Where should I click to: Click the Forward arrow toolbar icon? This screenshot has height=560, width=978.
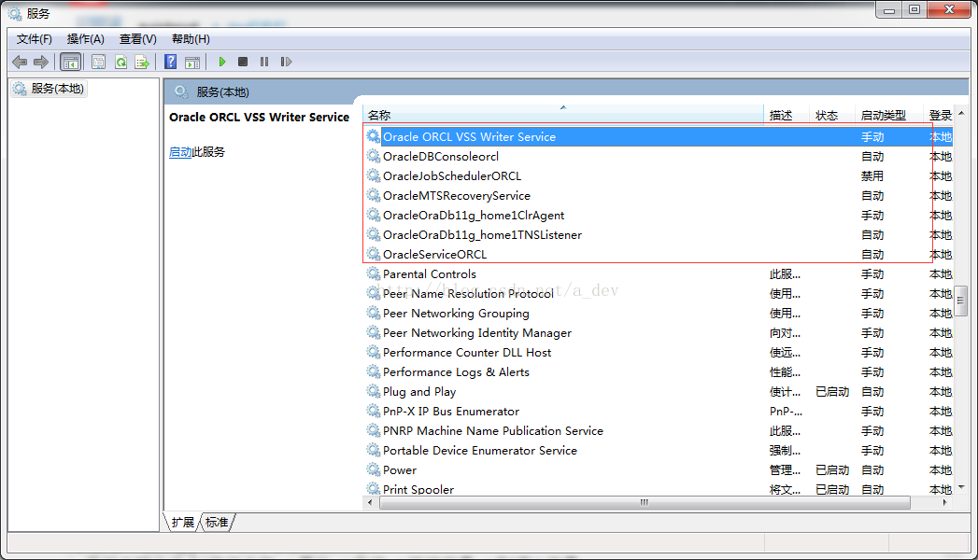coord(40,62)
